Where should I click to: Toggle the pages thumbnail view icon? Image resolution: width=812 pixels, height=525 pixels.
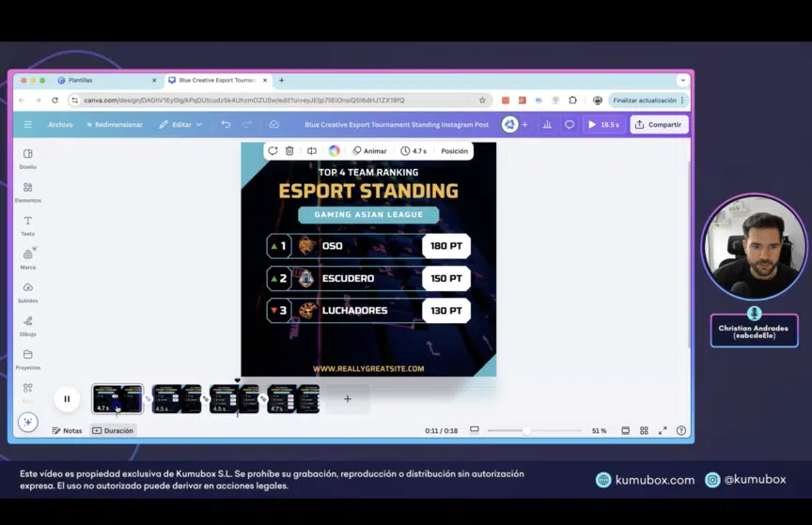[x=625, y=430]
